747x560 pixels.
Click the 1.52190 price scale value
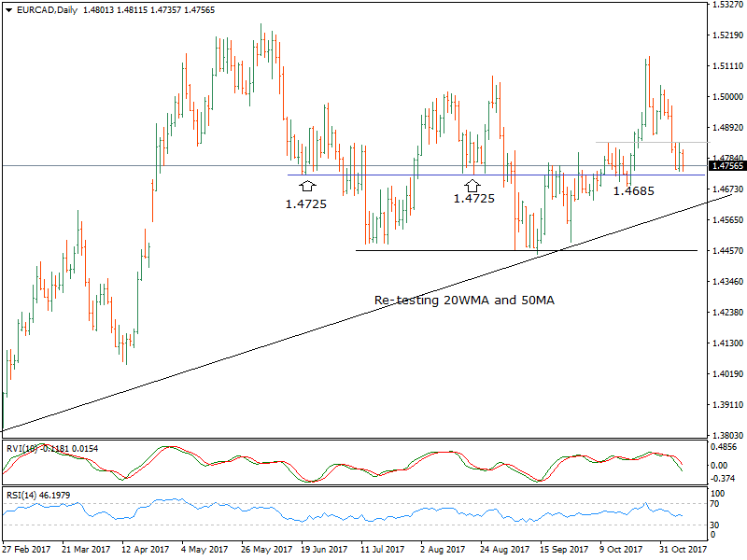tap(727, 35)
